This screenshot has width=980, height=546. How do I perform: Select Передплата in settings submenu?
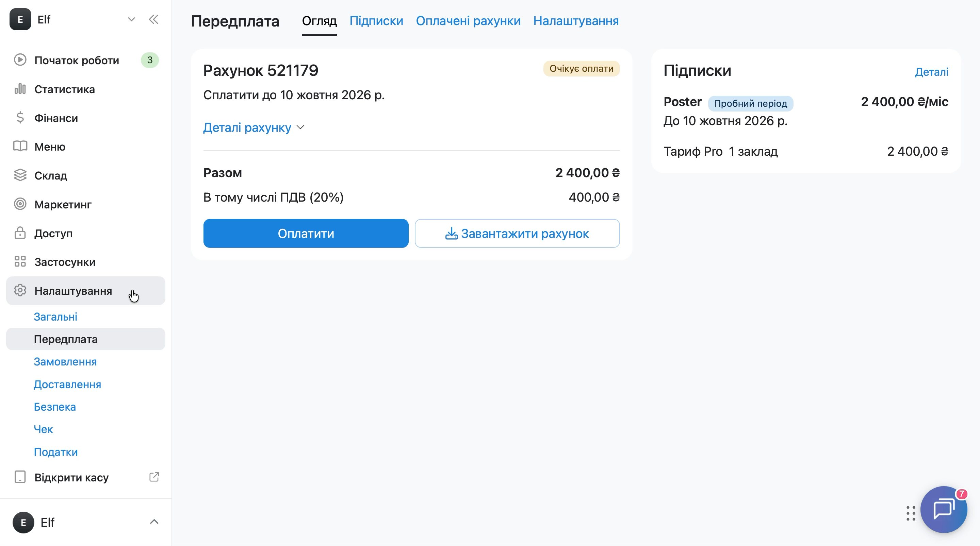86,339
